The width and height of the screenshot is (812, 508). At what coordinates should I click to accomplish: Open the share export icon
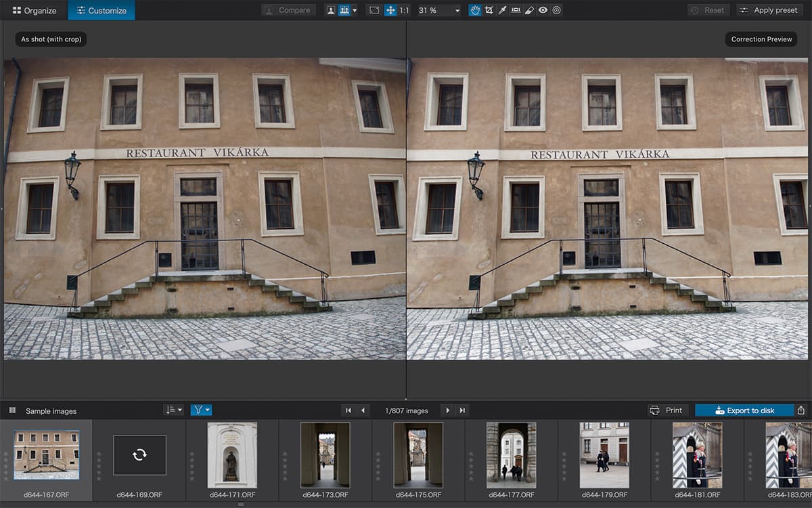coord(801,410)
